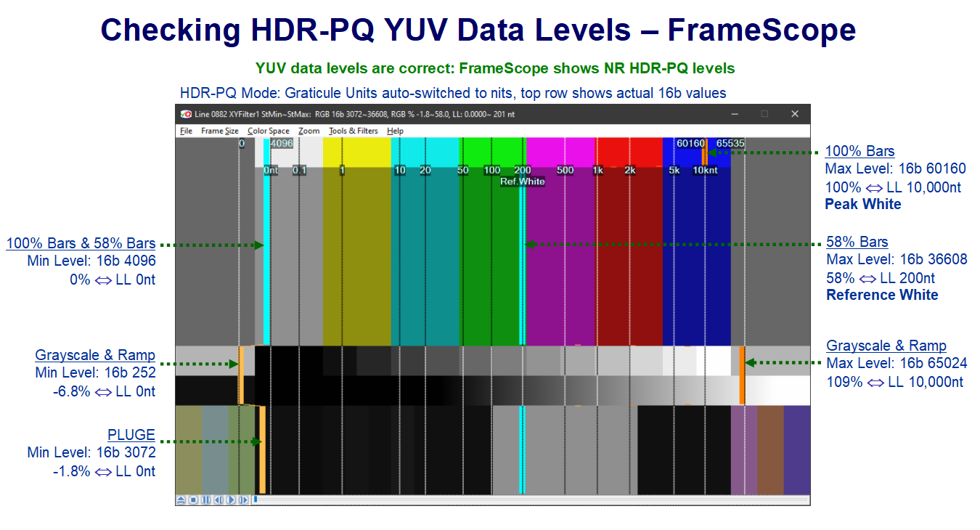
Task: Step forward one frame
Action: (243, 500)
